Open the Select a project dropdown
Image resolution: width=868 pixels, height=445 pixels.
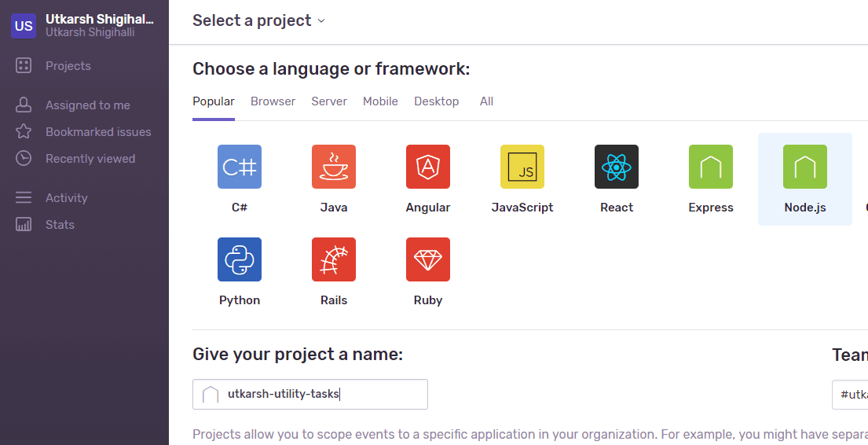(258, 20)
